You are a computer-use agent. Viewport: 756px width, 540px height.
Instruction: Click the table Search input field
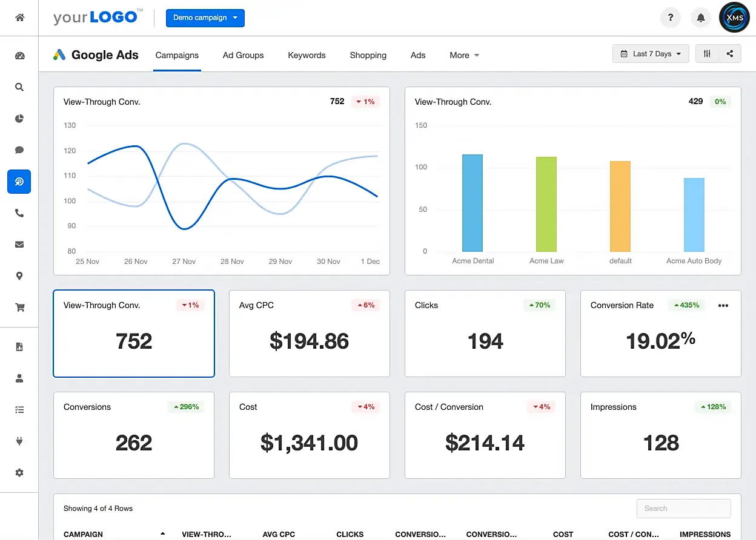tap(683, 509)
